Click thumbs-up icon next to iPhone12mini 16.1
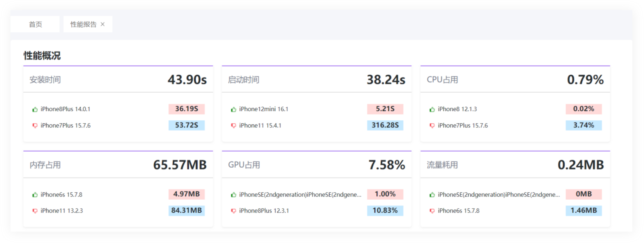This screenshot has height=243, width=644. tap(233, 109)
